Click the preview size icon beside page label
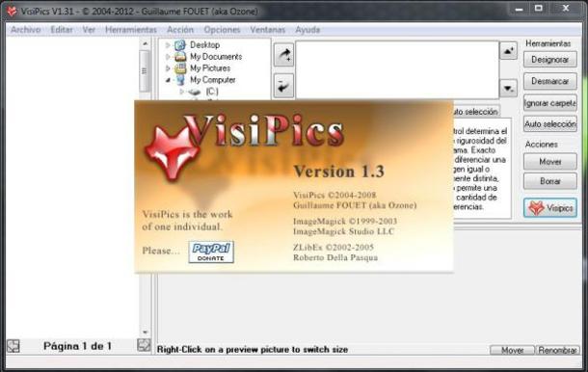The height and width of the screenshot is (372, 588). 144,345
